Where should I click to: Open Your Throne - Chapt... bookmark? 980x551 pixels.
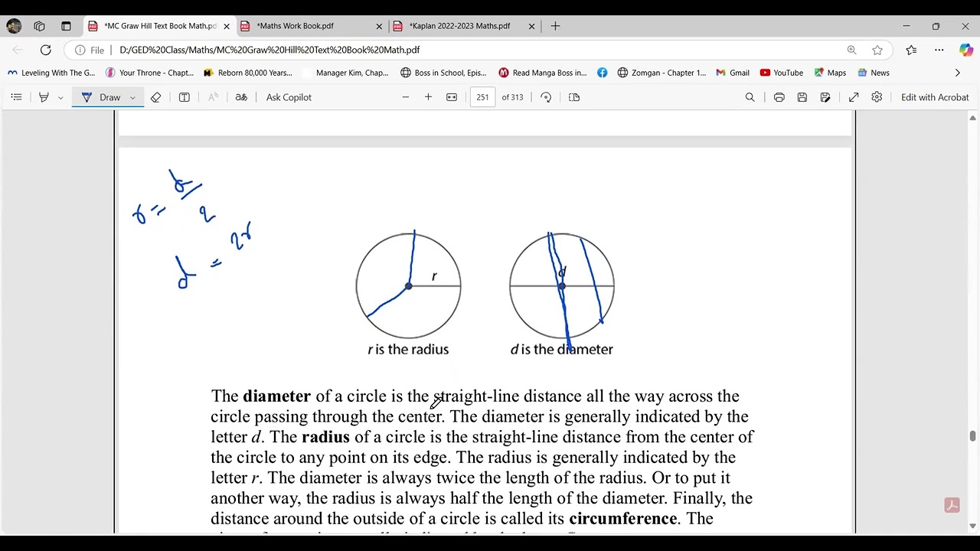click(x=150, y=73)
